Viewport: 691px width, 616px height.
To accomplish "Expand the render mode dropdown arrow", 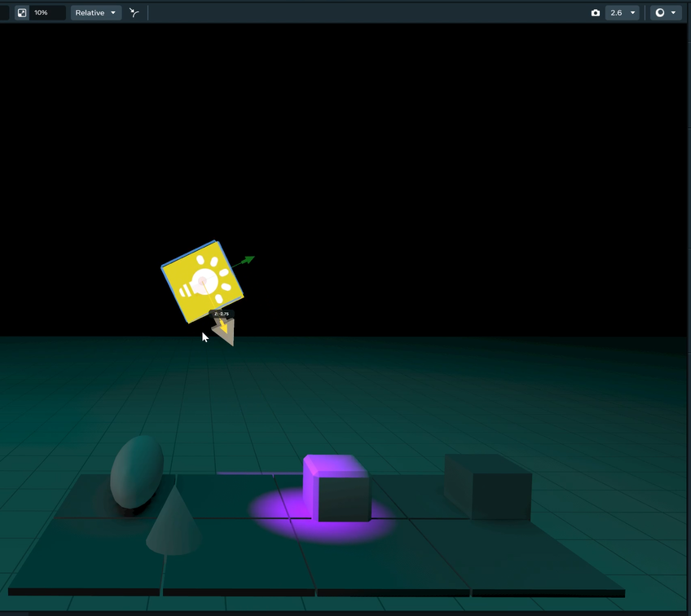I will click(x=673, y=12).
